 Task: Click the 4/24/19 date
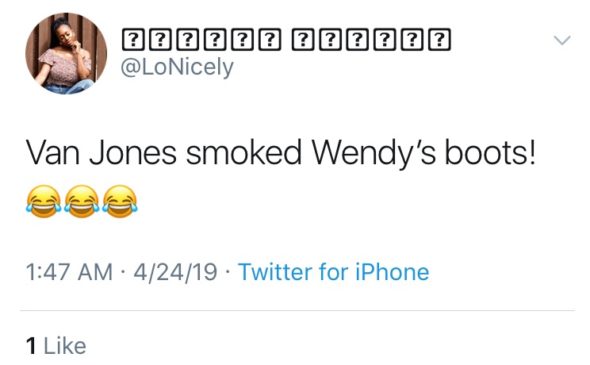[175, 272]
